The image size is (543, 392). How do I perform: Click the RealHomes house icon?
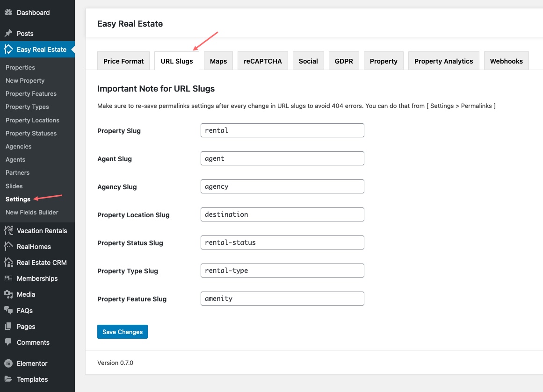(x=8, y=246)
